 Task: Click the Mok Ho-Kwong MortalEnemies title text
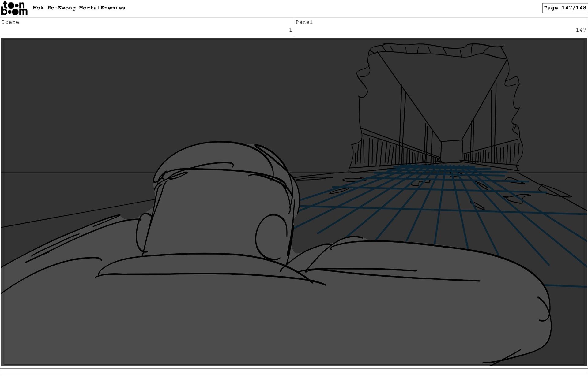click(x=79, y=8)
